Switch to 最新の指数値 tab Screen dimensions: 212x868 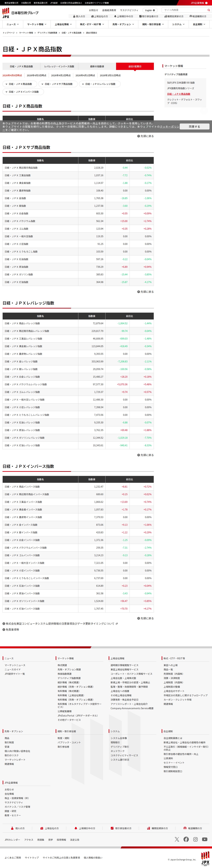[x=97, y=66]
